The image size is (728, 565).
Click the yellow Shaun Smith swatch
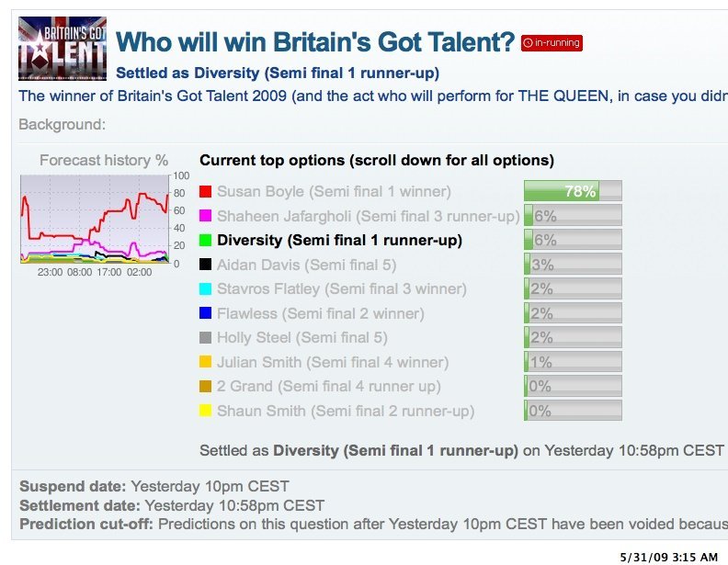pos(205,411)
